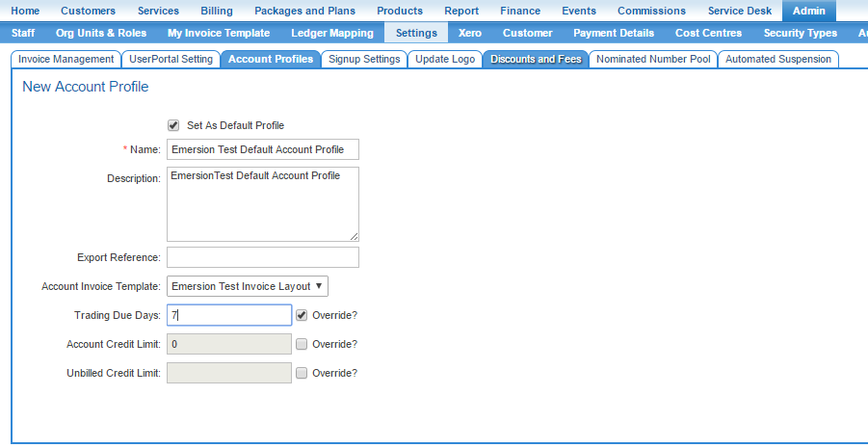
Task: Click the New Account Profile heading
Action: (x=85, y=87)
